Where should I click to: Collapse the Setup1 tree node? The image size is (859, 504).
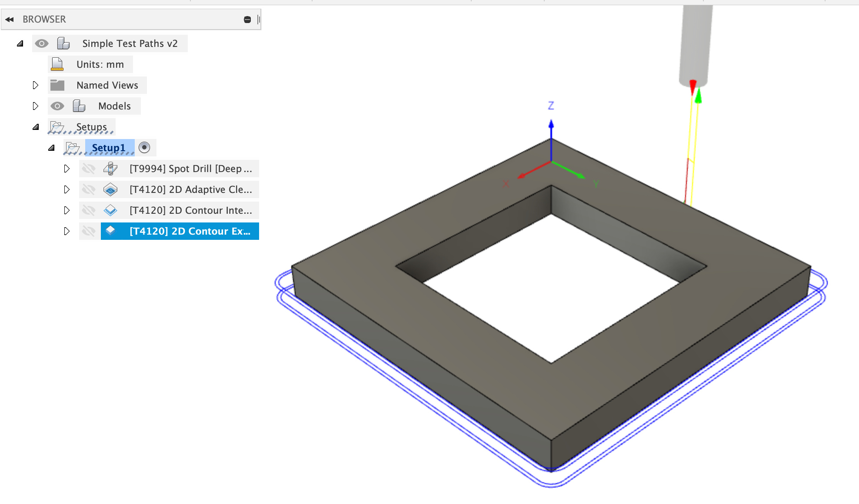click(x=51, y=148)
